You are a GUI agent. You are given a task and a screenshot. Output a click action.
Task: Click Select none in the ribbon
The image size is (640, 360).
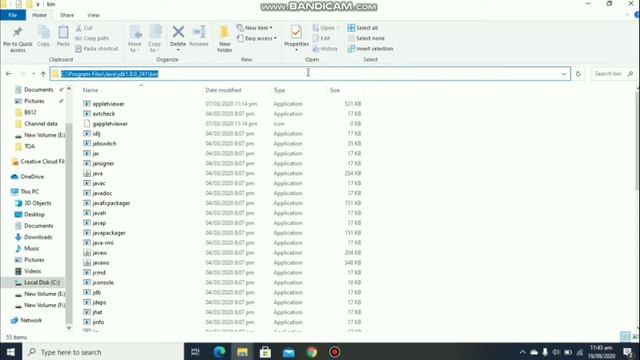[366, 38]
